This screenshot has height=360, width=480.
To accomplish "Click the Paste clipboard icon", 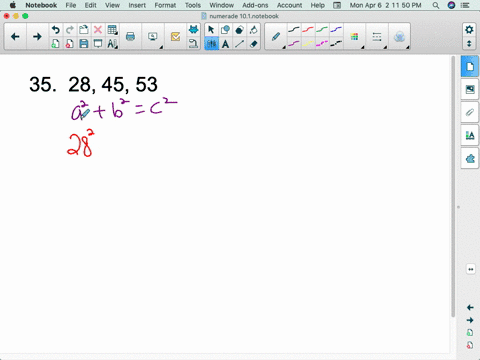I will click(84, 30).
